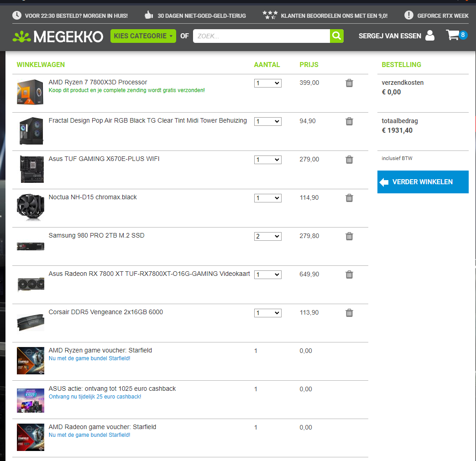The image size is (476, 461).
Task: Trash the Corsair DDR5 Vengeance memory item
Action: [x=349, y=313]
